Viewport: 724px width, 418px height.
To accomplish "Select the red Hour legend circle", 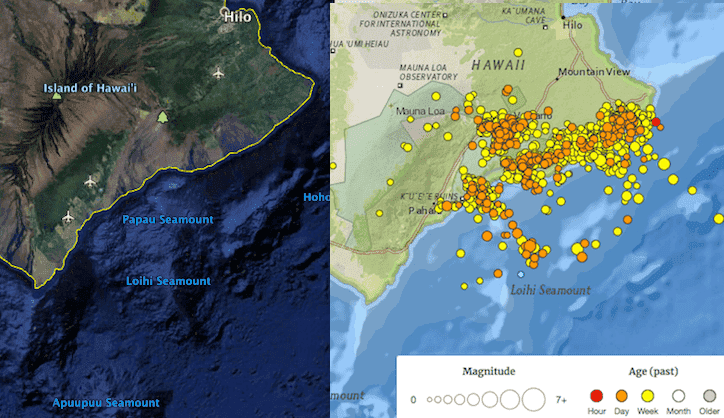I will 597,396.
